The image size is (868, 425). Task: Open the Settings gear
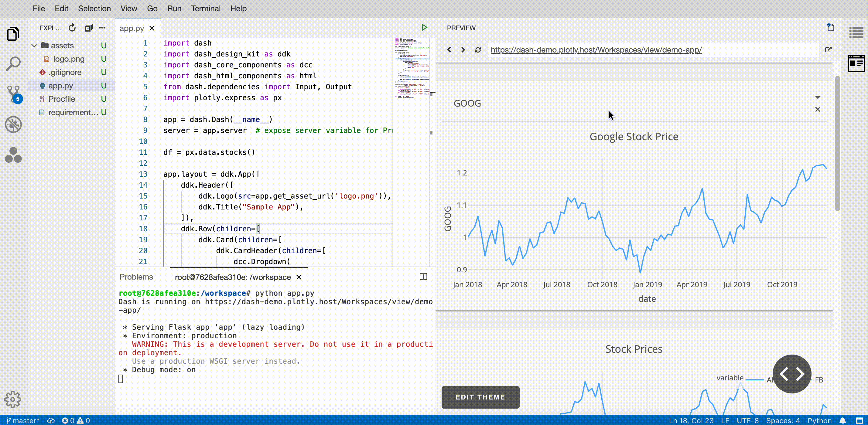point(13,399)
